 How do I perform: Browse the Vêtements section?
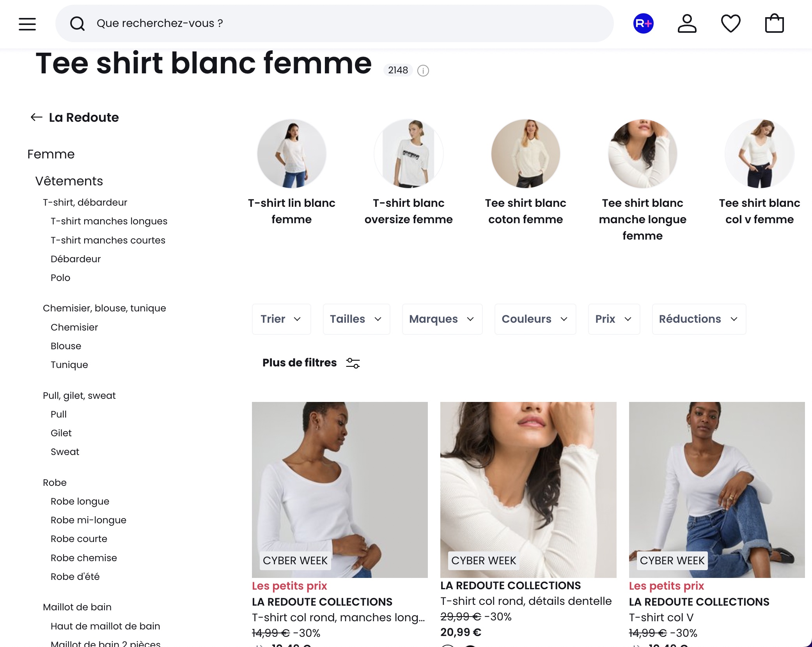(69, 181)
